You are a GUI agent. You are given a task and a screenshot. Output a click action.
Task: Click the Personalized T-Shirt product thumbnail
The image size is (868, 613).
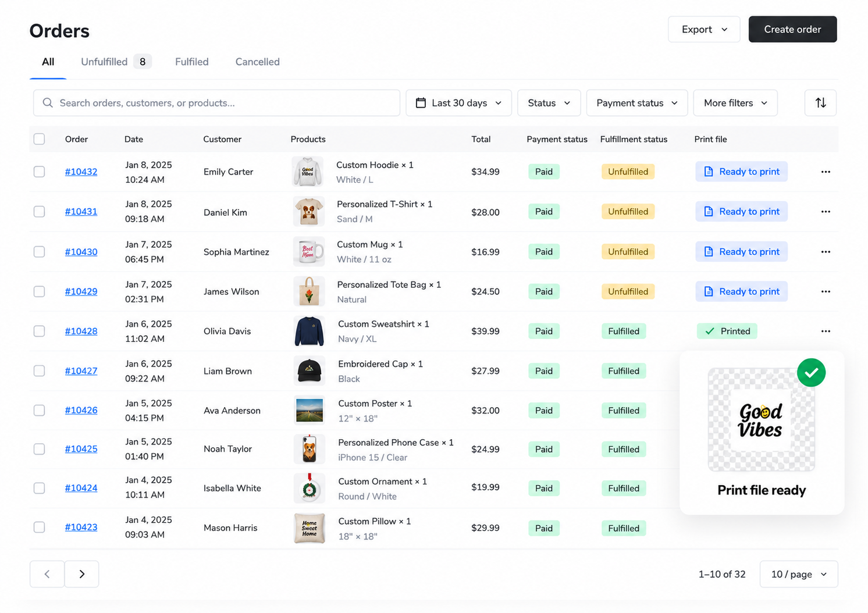(x=309, y=212)
